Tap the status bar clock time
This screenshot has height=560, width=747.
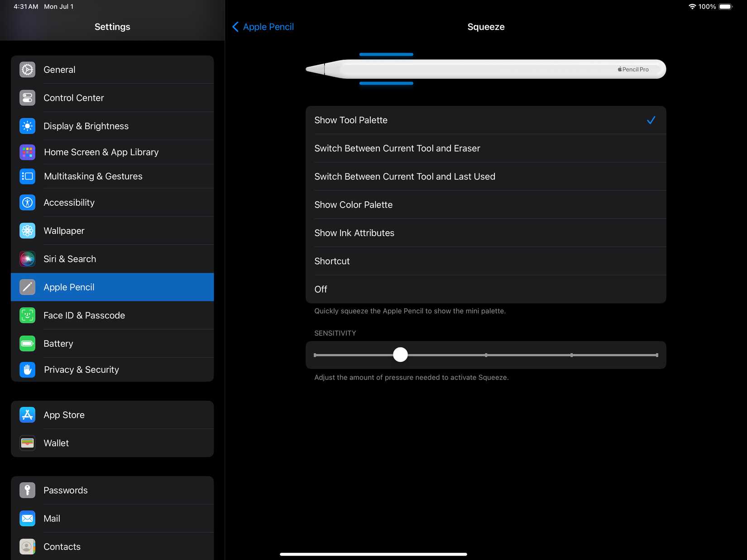click(26, 6)
